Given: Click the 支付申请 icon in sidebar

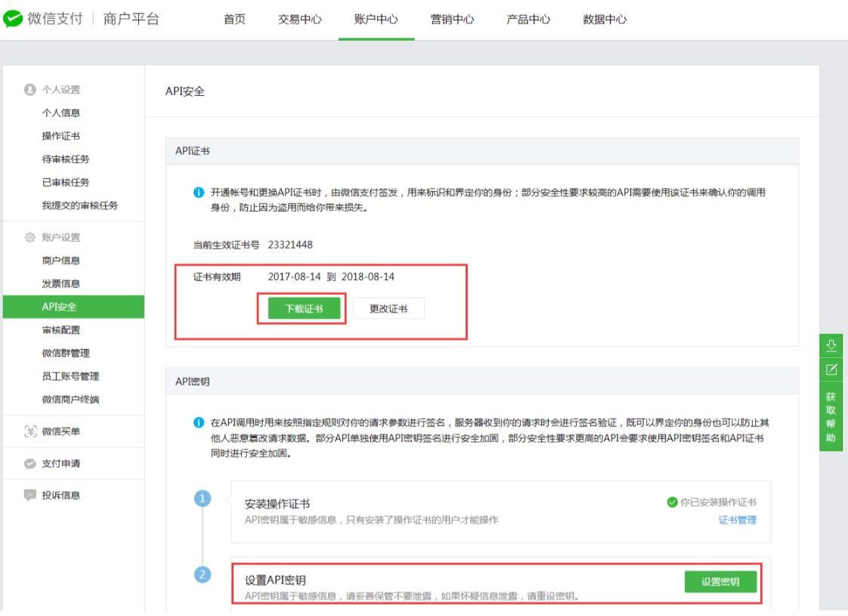Looking at the screenshot, I should click(29, 463).
